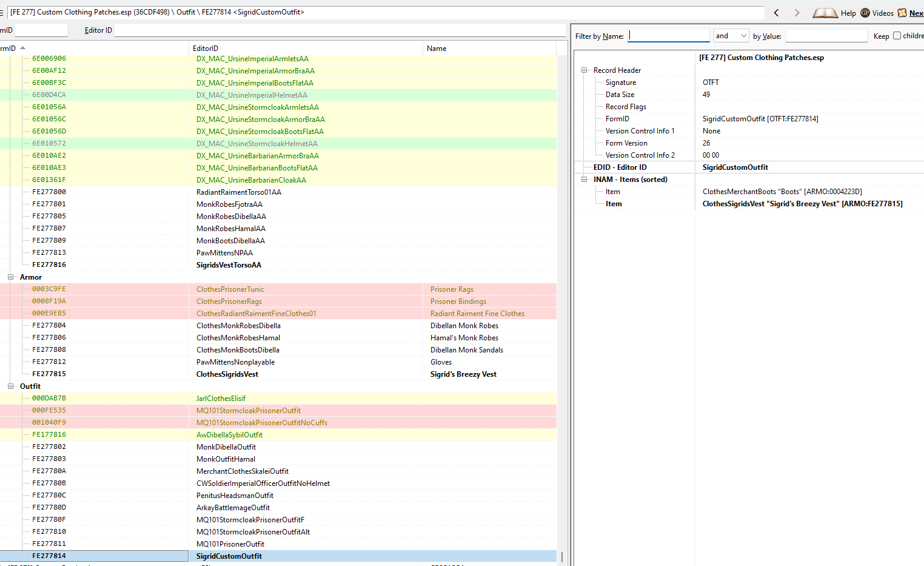
Task: Select CWSoldierImperialOfficerOutfitNoHelmet row
Action: pyautogui.click(x=278, y=483)
